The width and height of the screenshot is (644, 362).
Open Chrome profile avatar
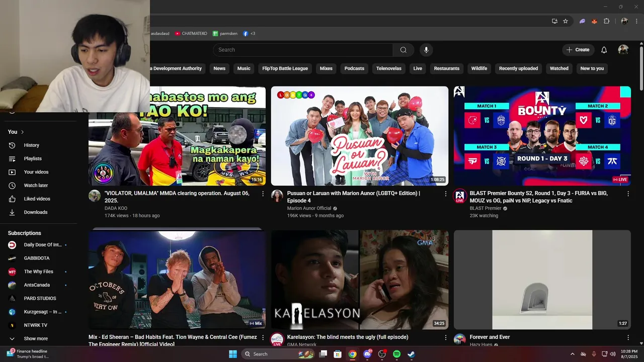pos(624,21)
